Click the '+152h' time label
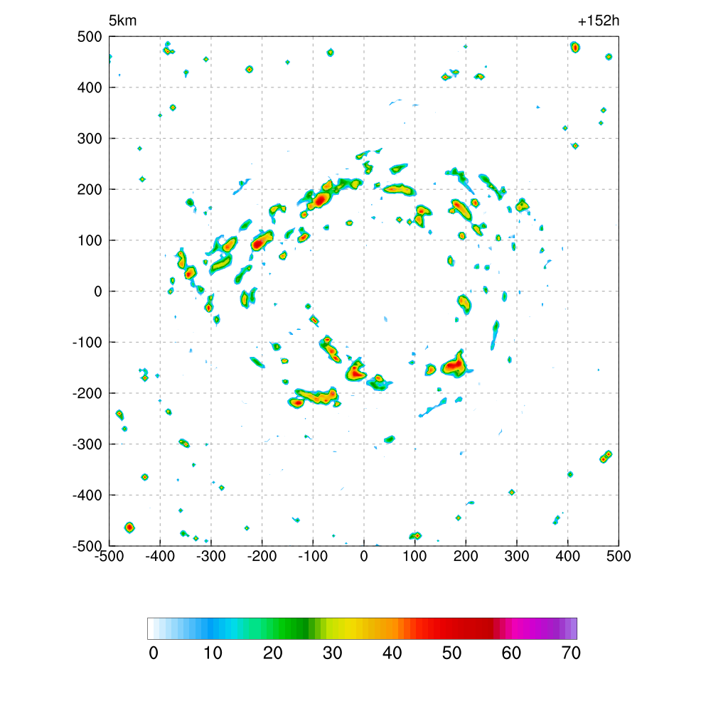728x728 pixels. (599, 21)
